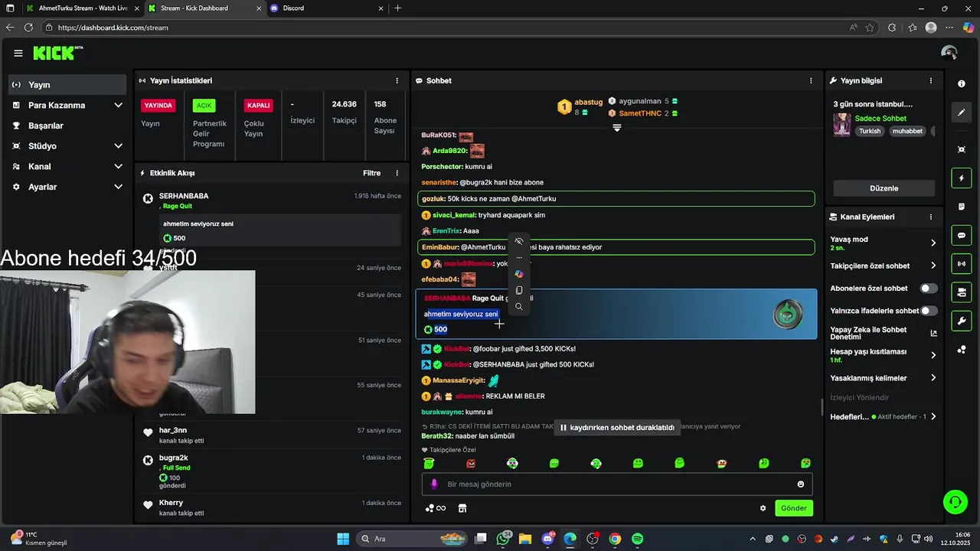Image resolution: width=980 pixels, height=551 pixels.
Task: Click the kaydırırken sohbet duraklatıldı banner
Action: point(617,428)
